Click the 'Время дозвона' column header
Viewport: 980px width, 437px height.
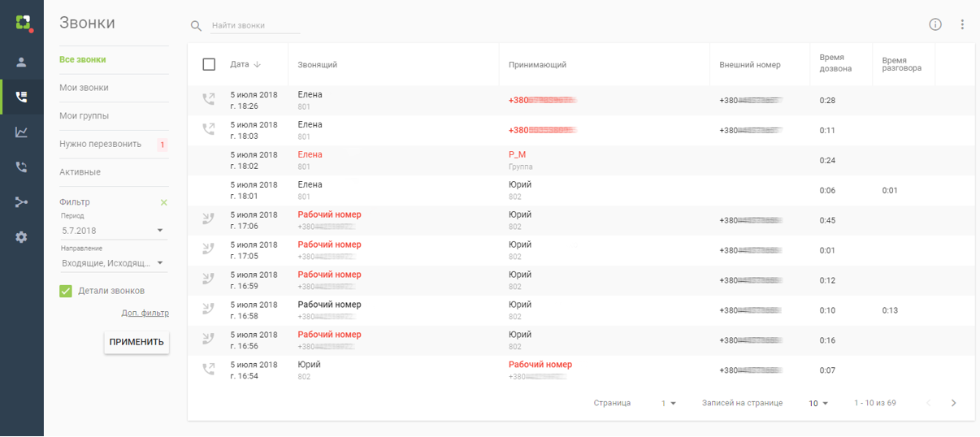[x=835, y=63]
